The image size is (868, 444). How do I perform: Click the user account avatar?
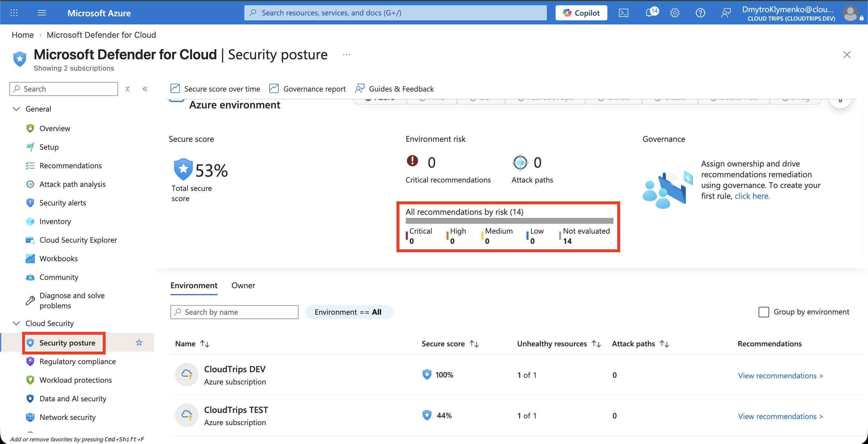(850, 13)
